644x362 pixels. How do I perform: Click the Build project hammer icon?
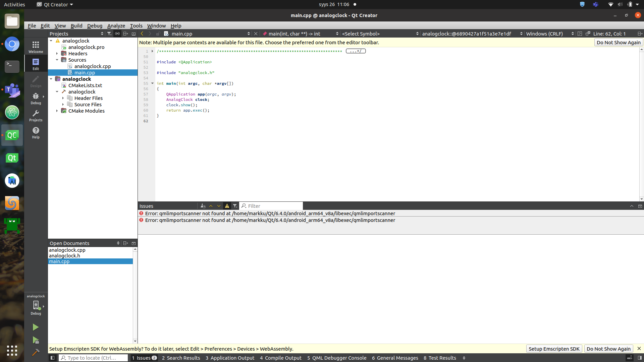(x=36, y=352)
